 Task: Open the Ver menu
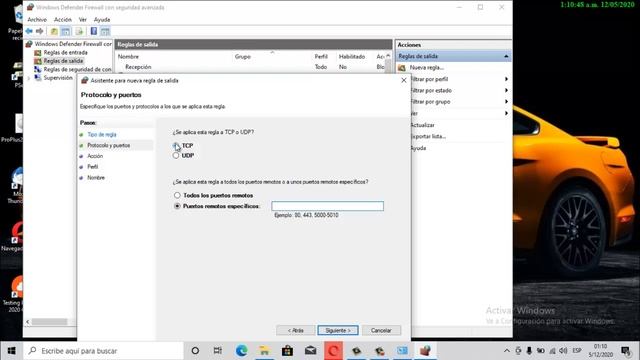point(83,20)
